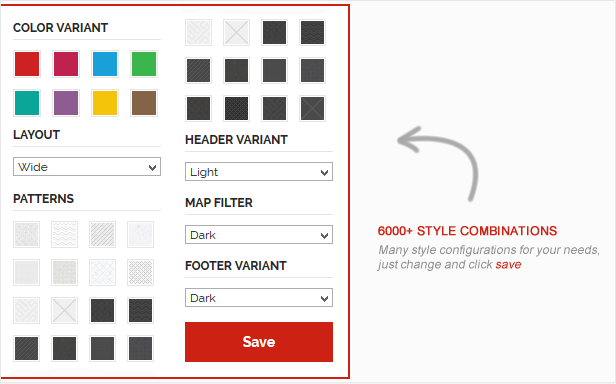The width and height of the screenshot is (616, 384).
Task: Pick the yellow color variant
Action: (105, 103)
